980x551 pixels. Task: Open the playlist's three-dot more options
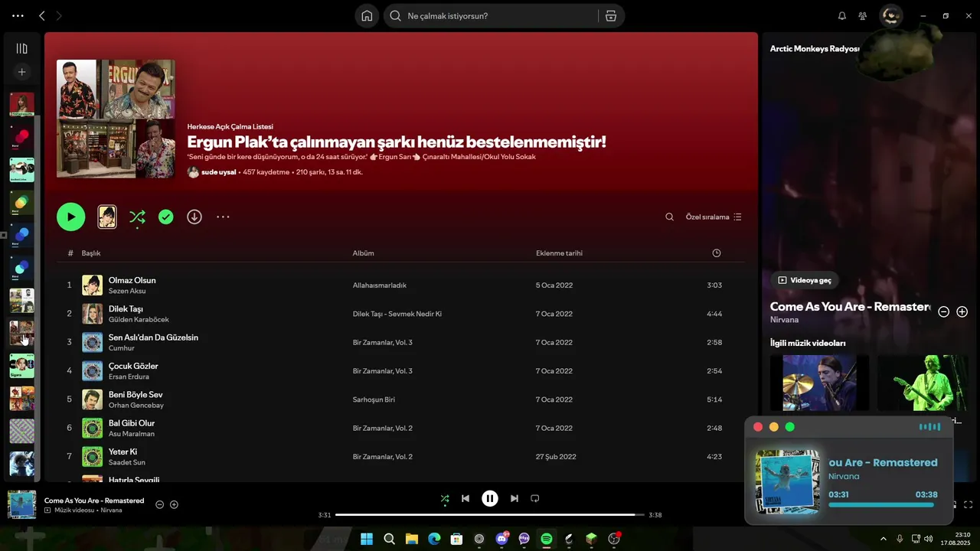tap(223, 217)
